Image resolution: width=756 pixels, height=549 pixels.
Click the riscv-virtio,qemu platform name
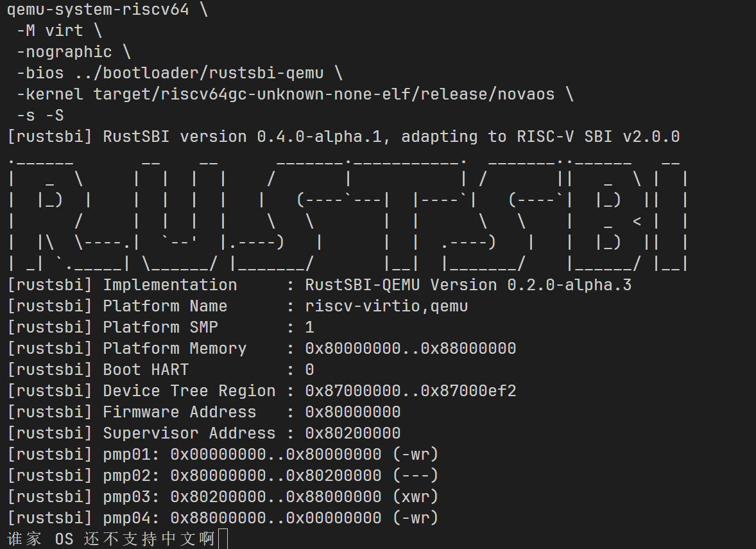[386, 306]
